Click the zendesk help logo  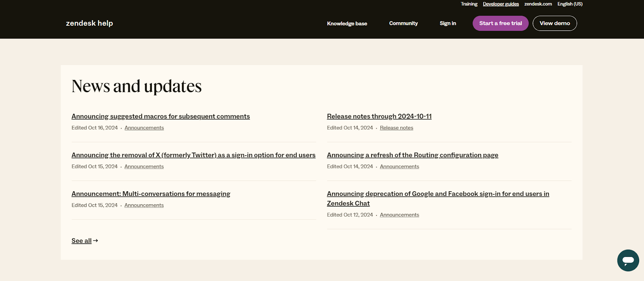89,23
